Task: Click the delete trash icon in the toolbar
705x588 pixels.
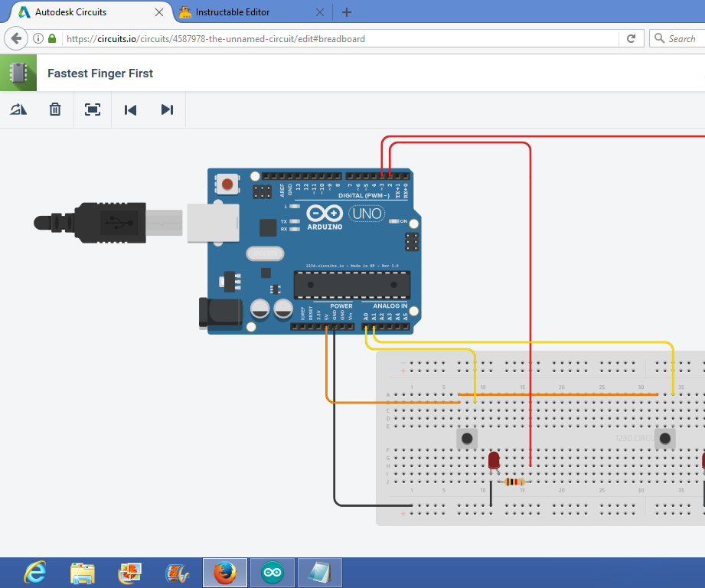Action: click(x=54, y=109)
